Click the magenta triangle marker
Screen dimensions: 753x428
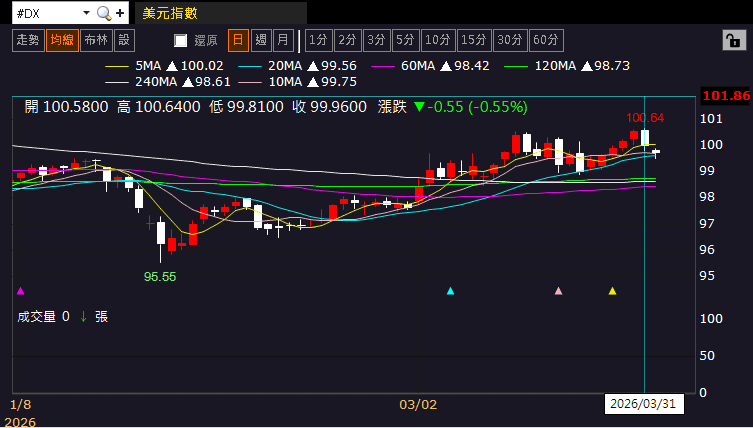(21, 291)
